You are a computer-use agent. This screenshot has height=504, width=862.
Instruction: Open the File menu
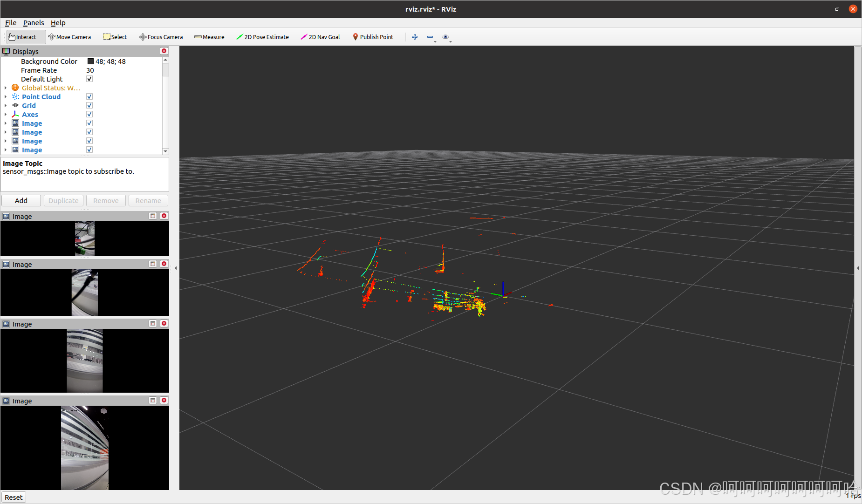[11, 22]
